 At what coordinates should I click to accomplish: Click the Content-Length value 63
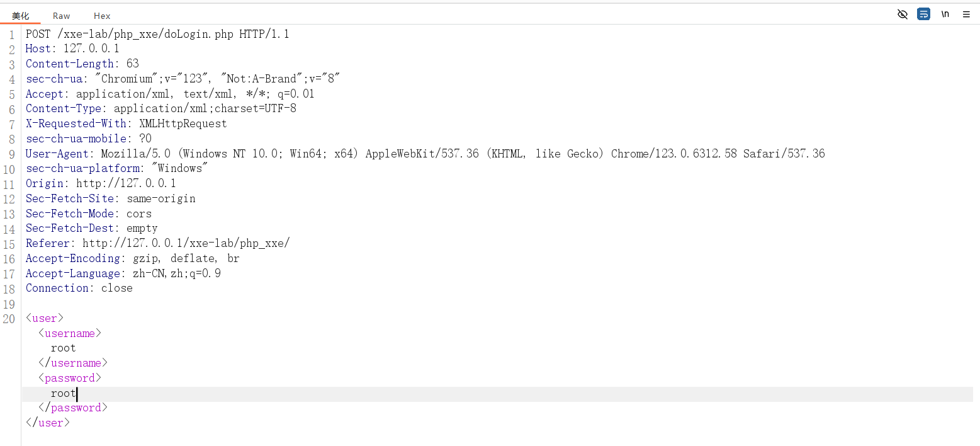pos(133,64)
